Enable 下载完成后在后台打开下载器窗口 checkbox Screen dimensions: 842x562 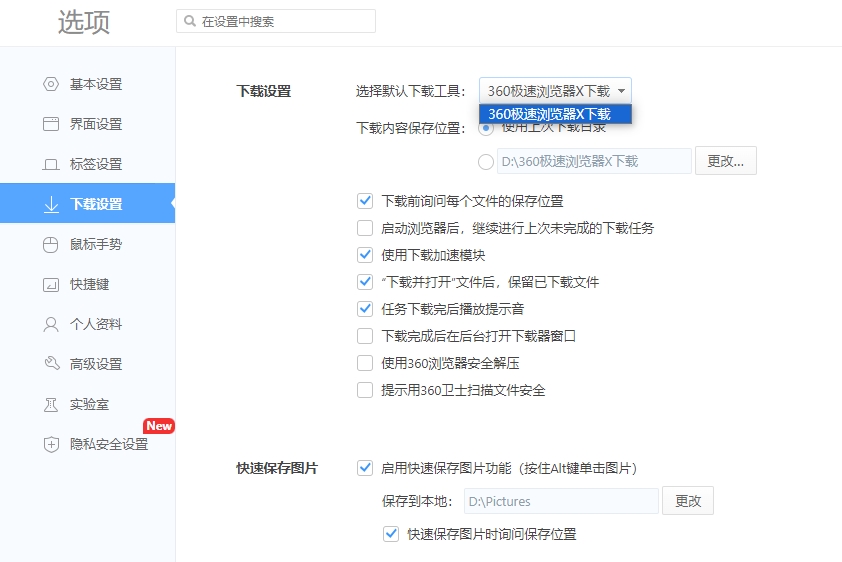coord(365,336)
